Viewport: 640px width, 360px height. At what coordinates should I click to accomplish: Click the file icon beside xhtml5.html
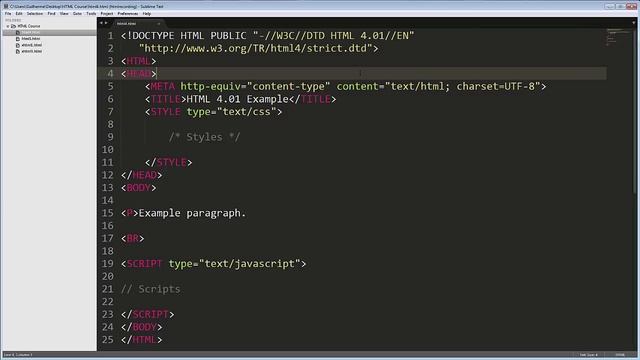(18, 51)
